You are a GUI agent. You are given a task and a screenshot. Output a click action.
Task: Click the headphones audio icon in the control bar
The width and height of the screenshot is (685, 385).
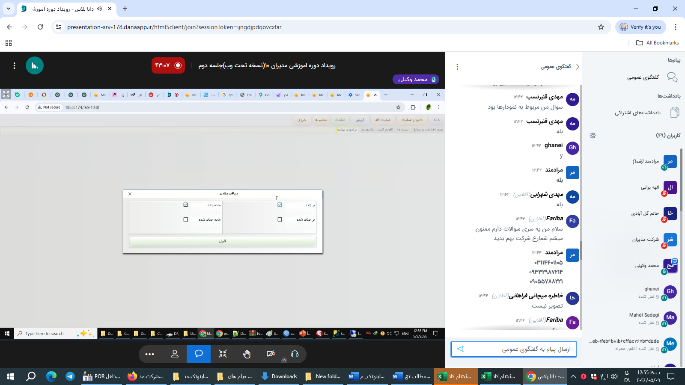coord(294,354)
